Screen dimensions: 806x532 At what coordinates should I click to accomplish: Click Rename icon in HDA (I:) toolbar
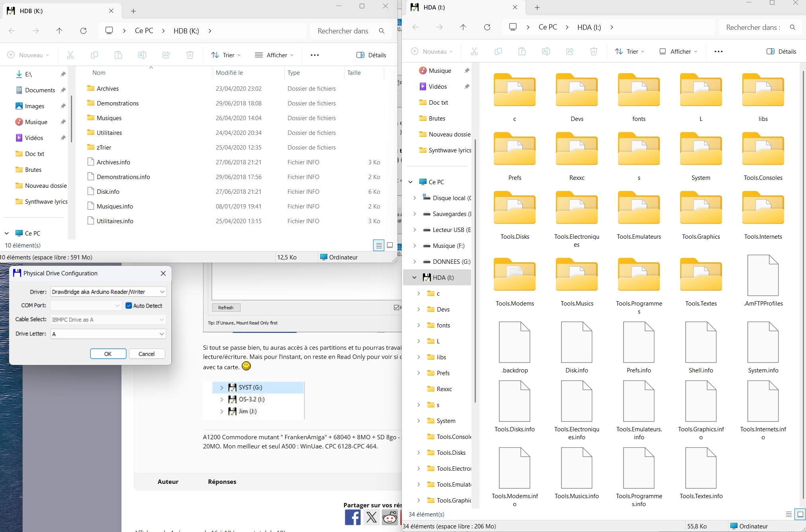click(x=546, y=51)
